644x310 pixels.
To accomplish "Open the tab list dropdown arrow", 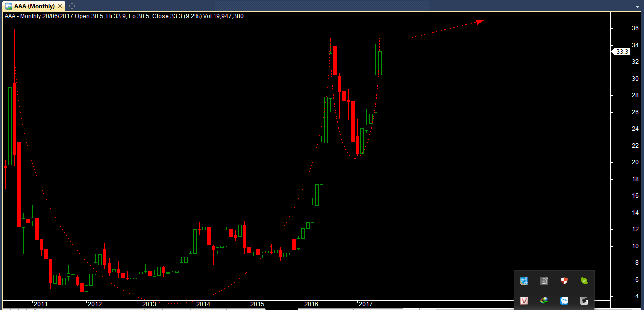I will pos(638,6).
